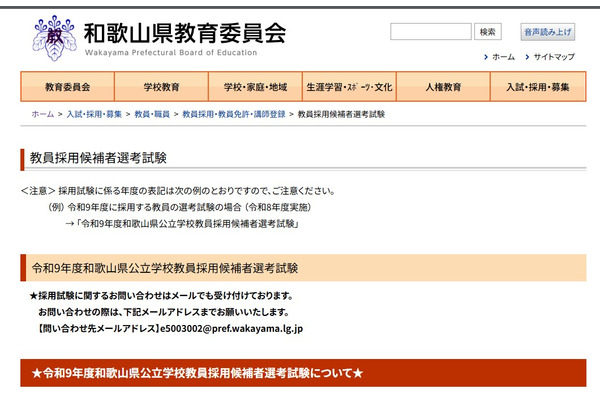This screenshot has width=600, height=400.
Task: Focus the site search input field
Action: pyautogui.click(x=431, y=31)
